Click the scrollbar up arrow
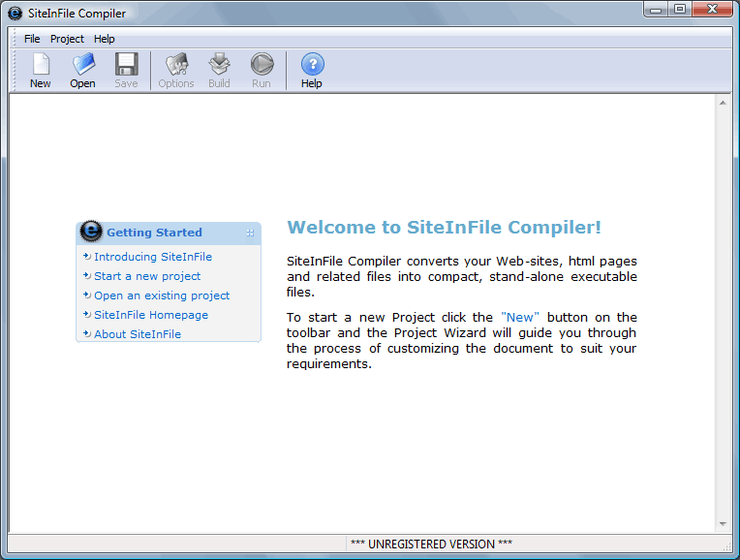The image size is (740, 560). click(723, 102)
